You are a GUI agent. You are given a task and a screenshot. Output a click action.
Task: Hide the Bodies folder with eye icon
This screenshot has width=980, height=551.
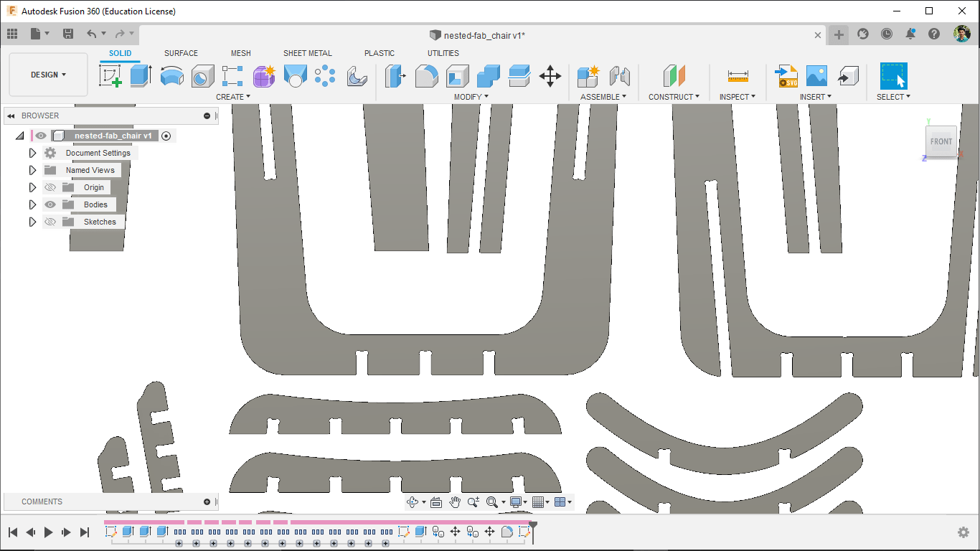(x=50, y=204)
